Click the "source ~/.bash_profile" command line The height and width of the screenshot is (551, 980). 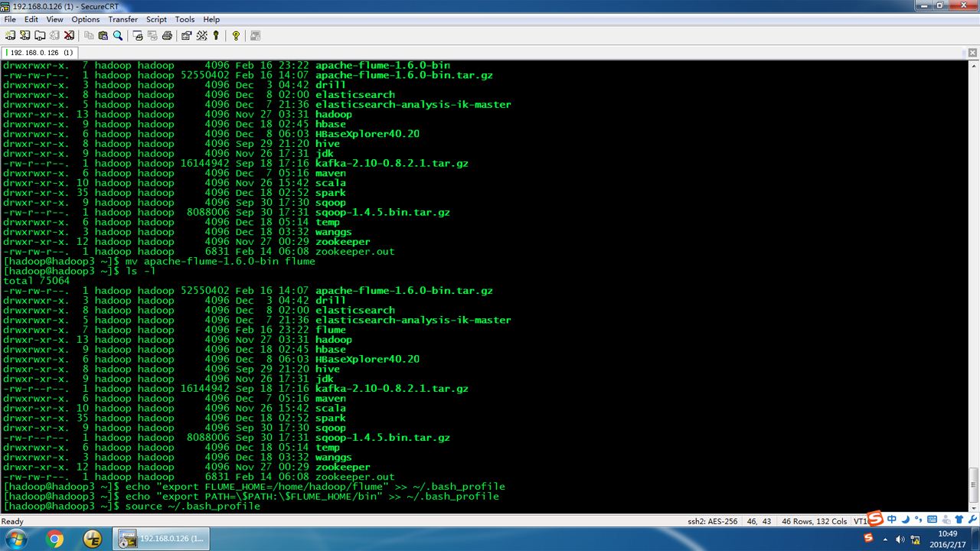pyautogui.click(x=193, y=507)
